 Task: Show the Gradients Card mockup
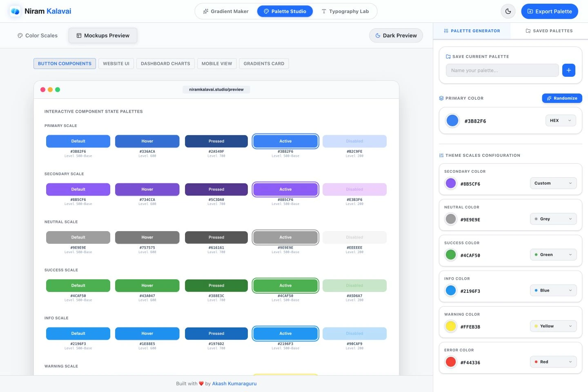(x=264, y=64)
